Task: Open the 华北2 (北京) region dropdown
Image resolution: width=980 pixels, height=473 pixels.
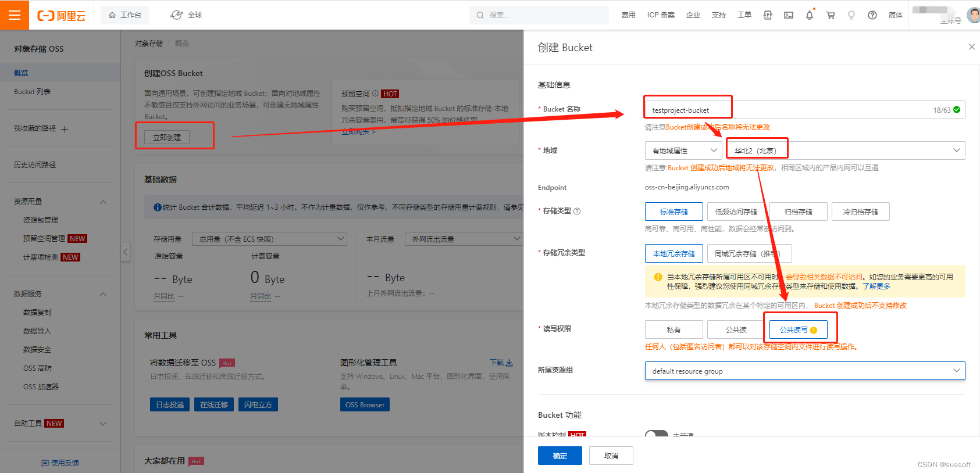Action: pos(846,150)
